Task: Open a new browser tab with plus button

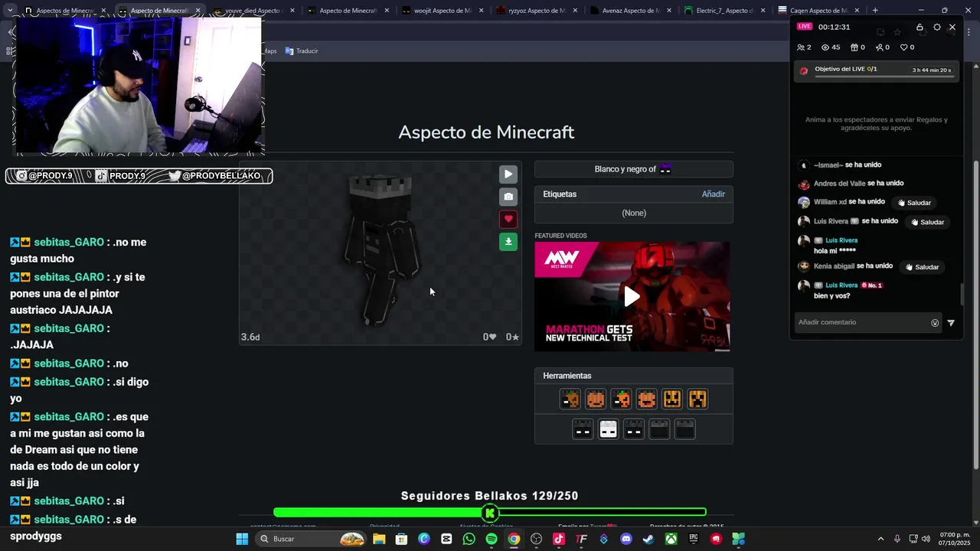Action: pyautogui.click(x=875, y=11)
